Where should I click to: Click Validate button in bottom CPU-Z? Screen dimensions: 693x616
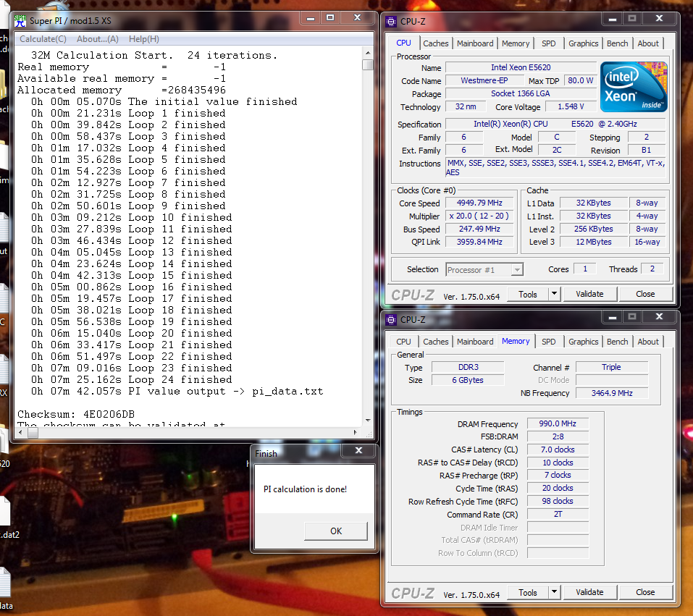click(589, 592)
